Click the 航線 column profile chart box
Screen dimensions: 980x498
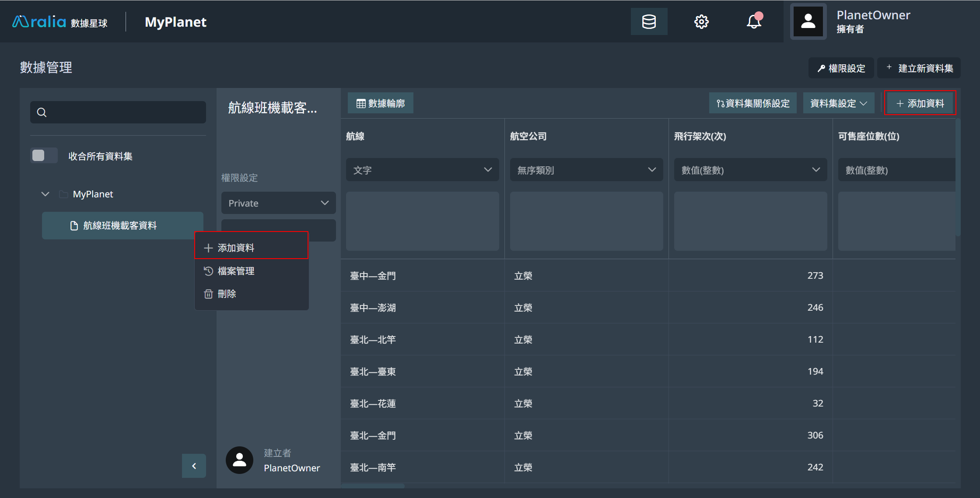coord(422,221)
